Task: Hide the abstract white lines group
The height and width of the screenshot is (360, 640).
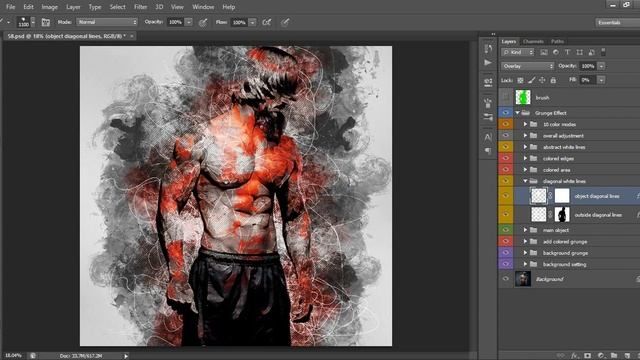Action: pyautogui.click(x=505, y=147)
